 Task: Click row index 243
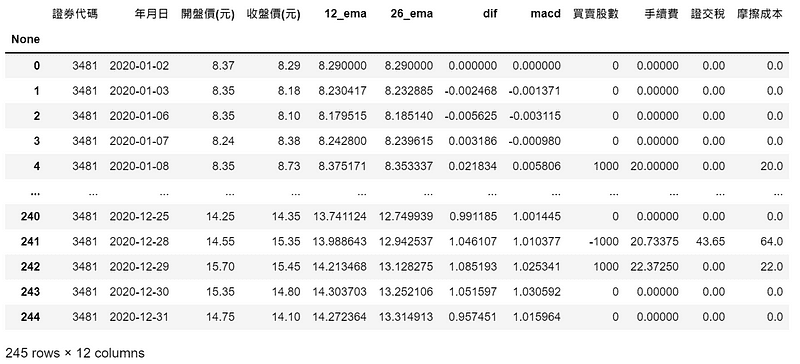click(x=30, y=292)
